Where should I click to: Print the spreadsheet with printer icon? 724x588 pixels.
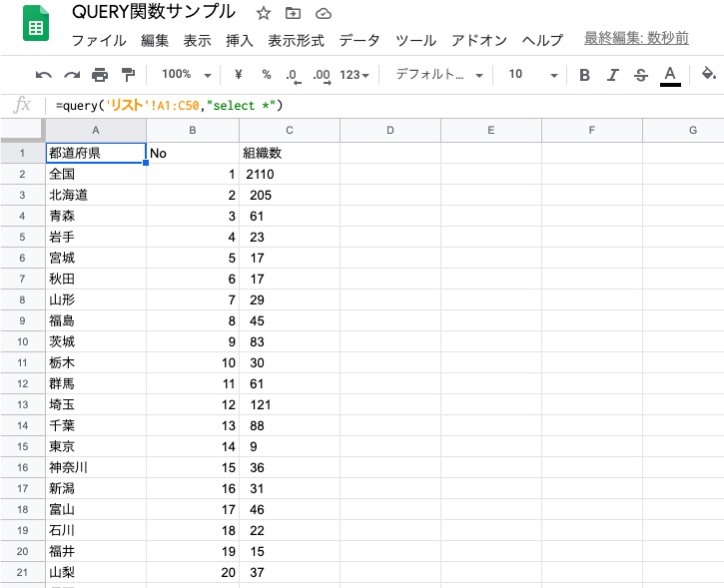pyautogui.click(x=100, y=75)
